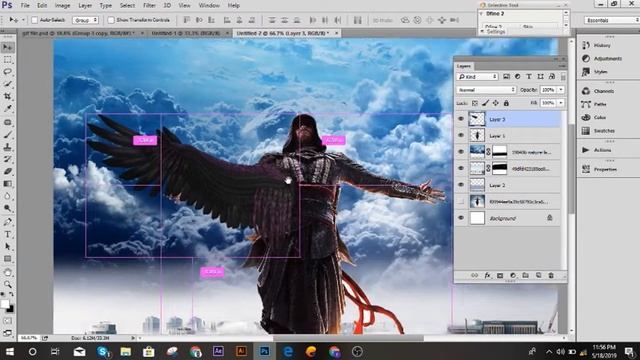Select the Lasso tool

click(x=7, y=72)
